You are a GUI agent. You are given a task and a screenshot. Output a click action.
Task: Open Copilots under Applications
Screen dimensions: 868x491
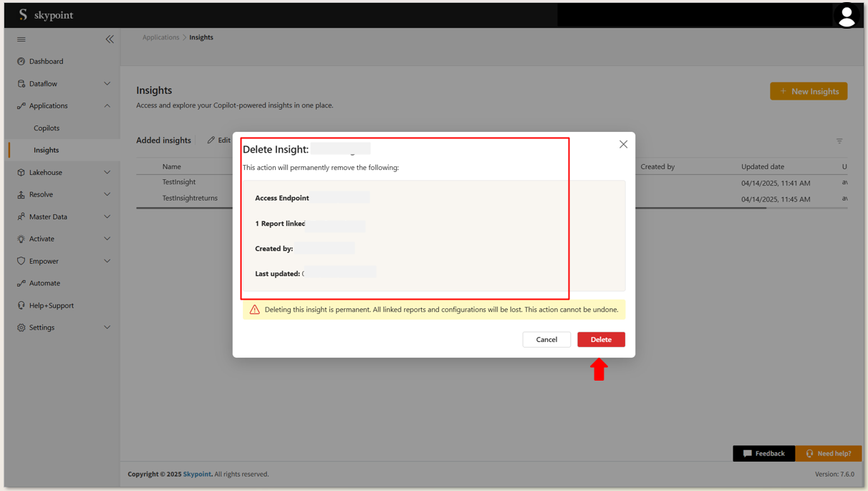(47, 128)
